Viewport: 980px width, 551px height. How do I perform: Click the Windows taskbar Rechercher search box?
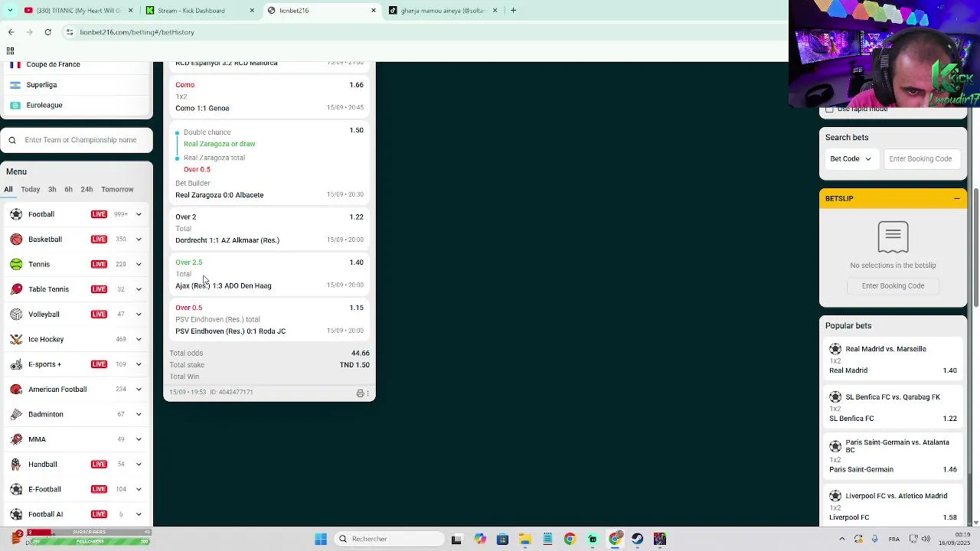click(390, 539)
